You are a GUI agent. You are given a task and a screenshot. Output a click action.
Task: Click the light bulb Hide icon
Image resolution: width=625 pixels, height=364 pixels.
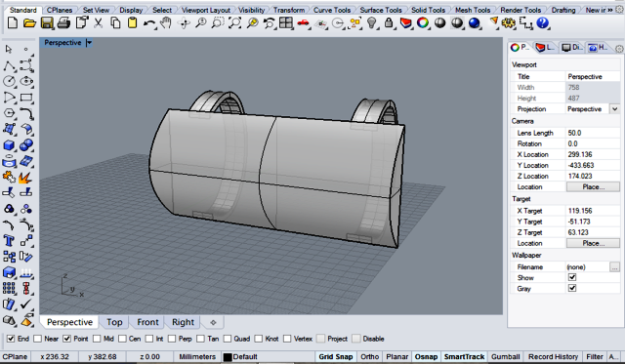coord(371,23)
